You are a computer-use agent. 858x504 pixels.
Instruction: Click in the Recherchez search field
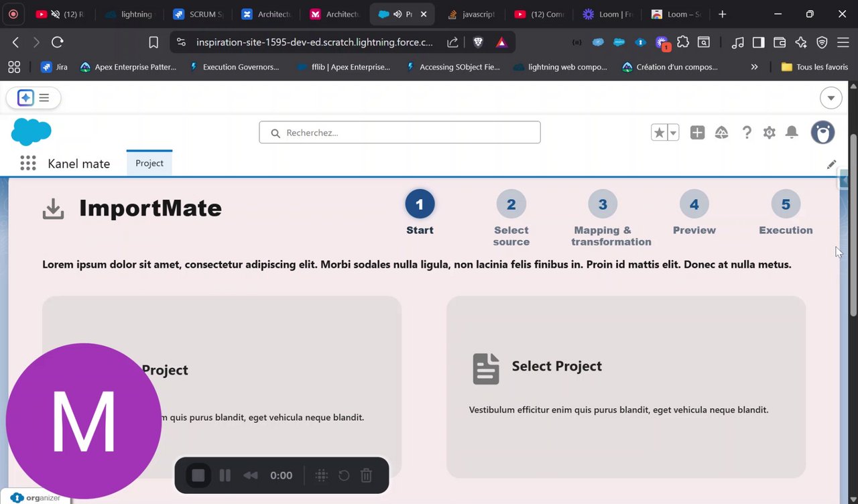[x=400, y=133]
